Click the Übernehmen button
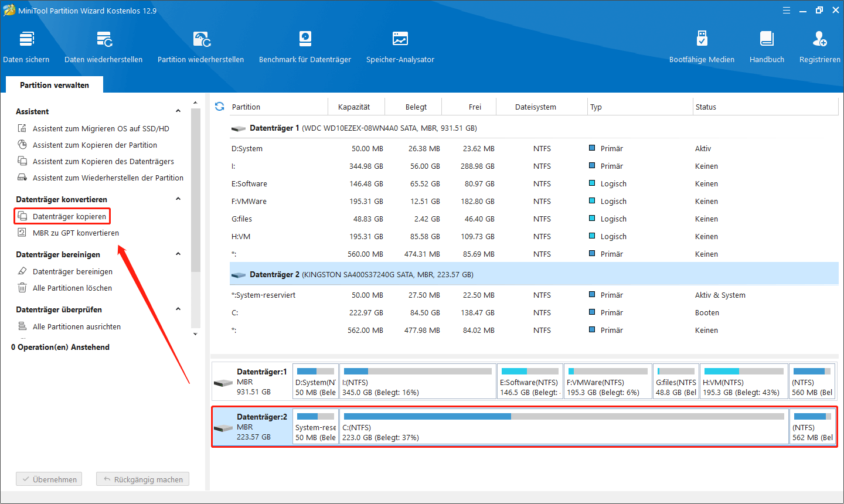The image size is (844, 504). (x=49, y=479)
